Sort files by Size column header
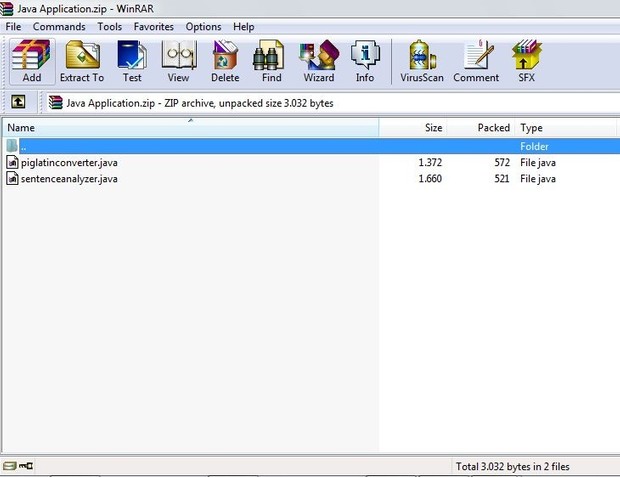The width and height of the screenshot is (620, 477). coord(413,128)
